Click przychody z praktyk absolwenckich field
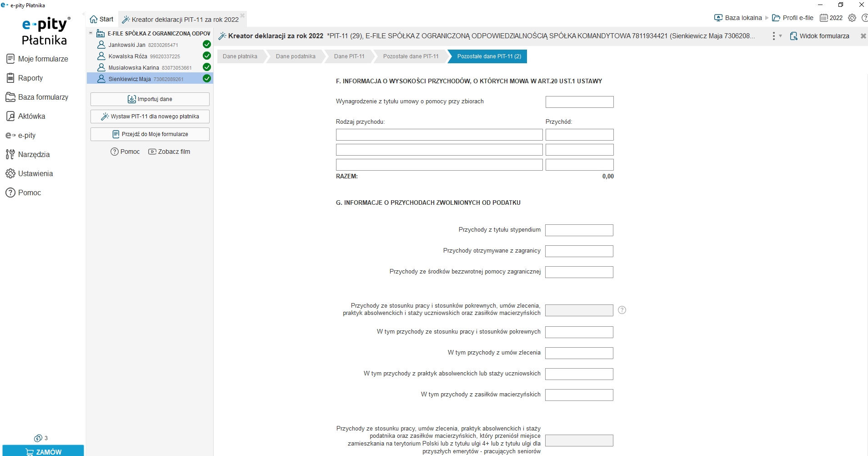The image size is (868, 456). pos(579,374)
